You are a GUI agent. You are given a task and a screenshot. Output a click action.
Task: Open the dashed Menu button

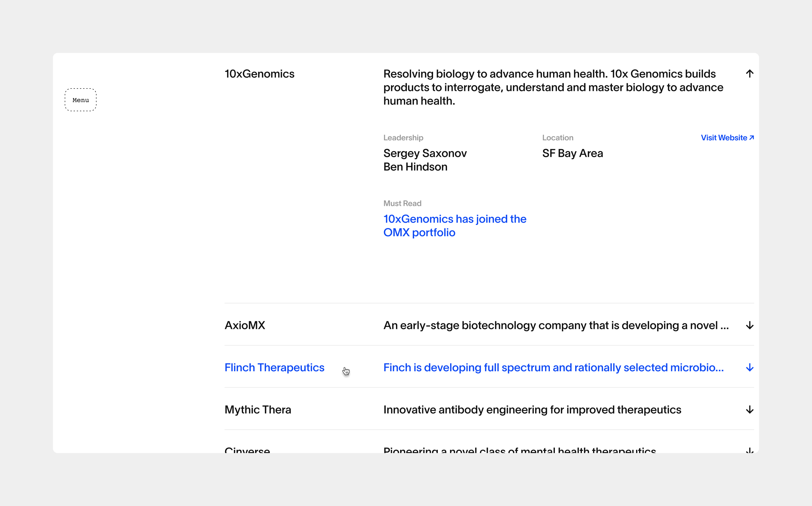coord(81,100)
